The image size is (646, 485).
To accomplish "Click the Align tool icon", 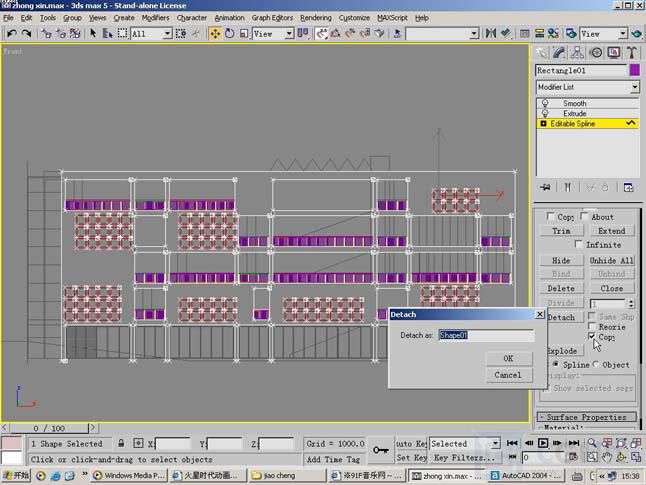I will coord(506,33).
